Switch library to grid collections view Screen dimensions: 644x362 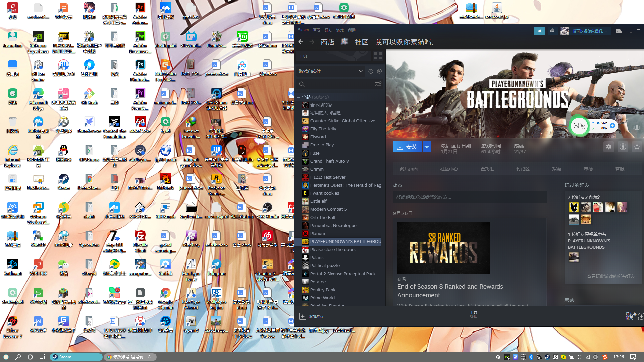pyautogui.click(x=378, y=56)
